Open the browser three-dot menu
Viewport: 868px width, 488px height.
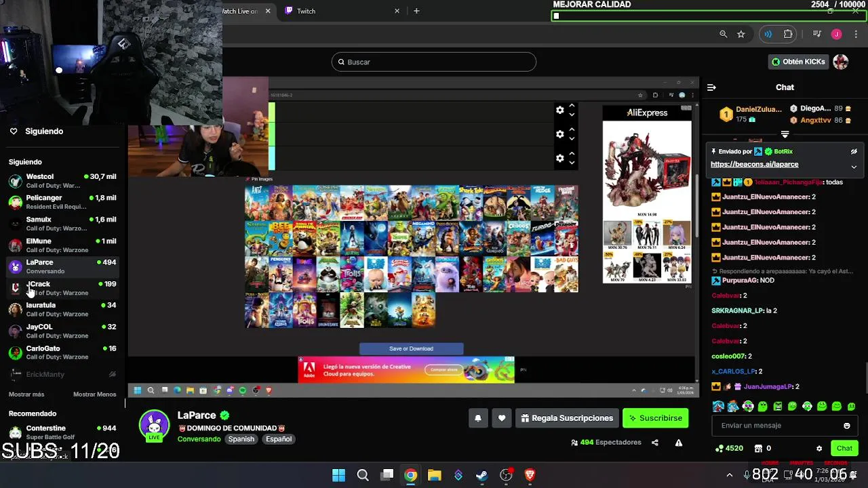coord(856,34)
